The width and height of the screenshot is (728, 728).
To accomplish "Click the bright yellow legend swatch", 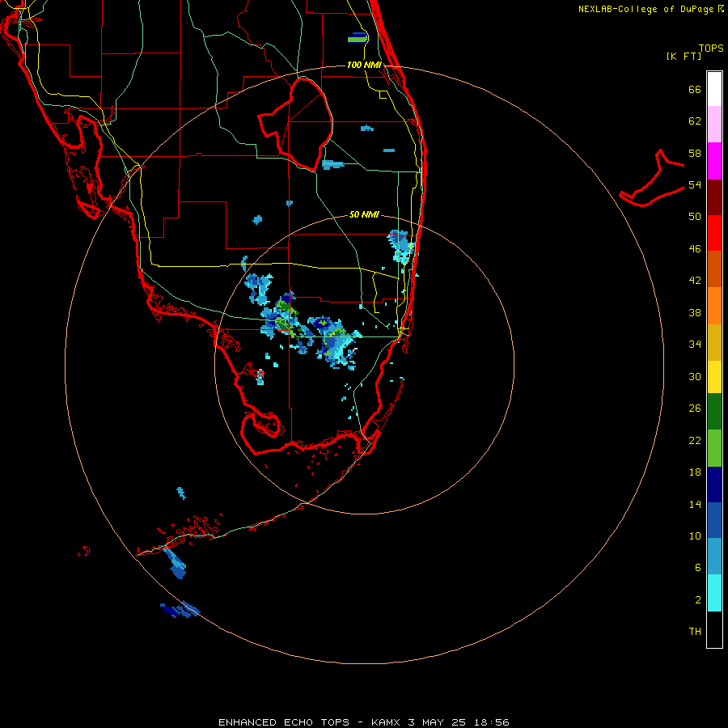I will pyautogui.click(x=714, y=377).
